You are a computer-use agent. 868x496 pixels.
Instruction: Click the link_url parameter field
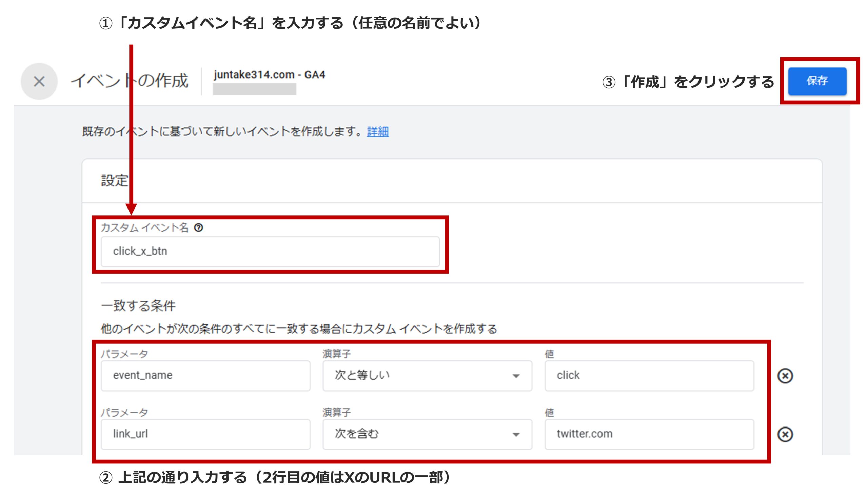point(204,434)
